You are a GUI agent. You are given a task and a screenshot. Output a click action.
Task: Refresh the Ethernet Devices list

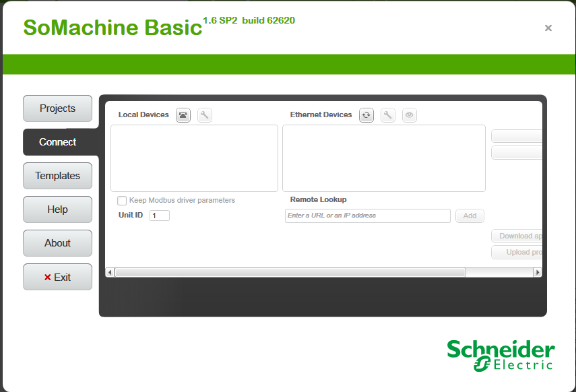tap(366, 115)
